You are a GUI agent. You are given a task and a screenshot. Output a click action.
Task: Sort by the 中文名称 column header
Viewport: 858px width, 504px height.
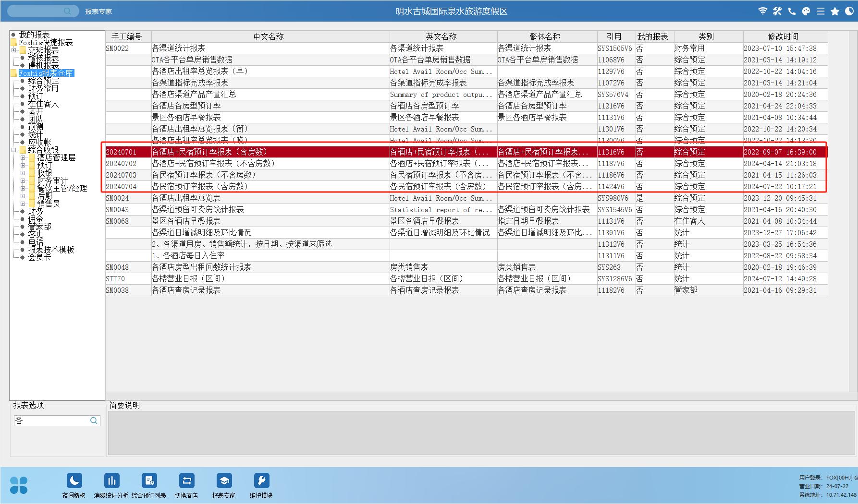pos(270,36)
